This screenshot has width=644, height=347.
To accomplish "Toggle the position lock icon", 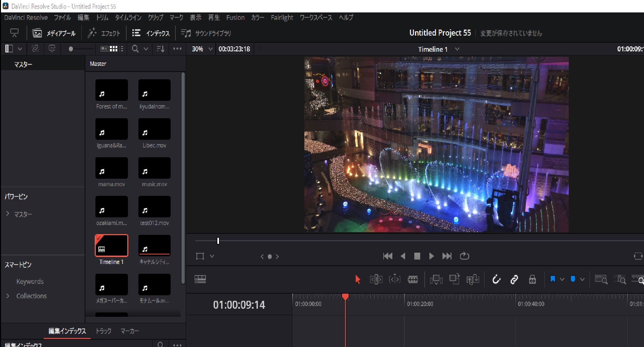I will (532, 279).
